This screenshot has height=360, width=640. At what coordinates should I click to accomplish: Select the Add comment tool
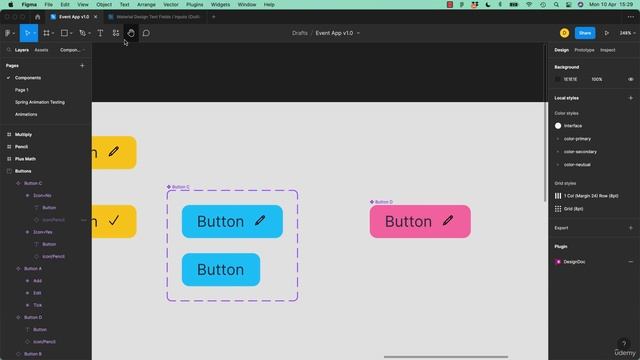(146, 33)
